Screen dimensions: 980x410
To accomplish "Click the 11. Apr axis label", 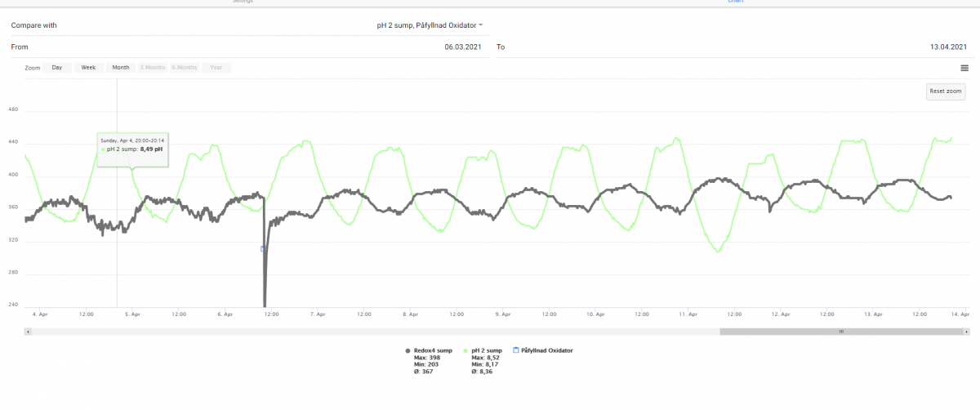I will (688, 314).
